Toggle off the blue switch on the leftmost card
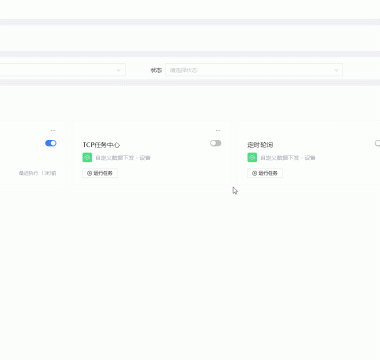The width and height of the screenshot is (380, 360). [x=51, y=143]
